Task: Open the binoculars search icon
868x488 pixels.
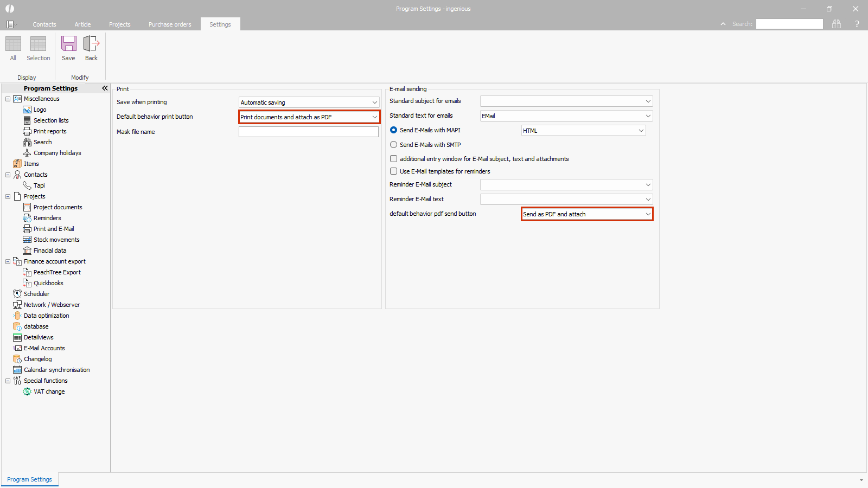Action: [837, 24]
